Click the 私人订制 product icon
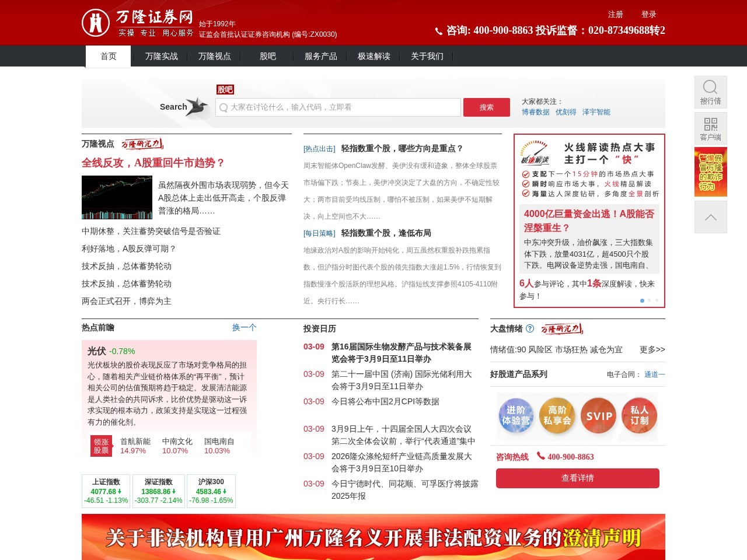 pyautogui.click(x=639, y=416)
